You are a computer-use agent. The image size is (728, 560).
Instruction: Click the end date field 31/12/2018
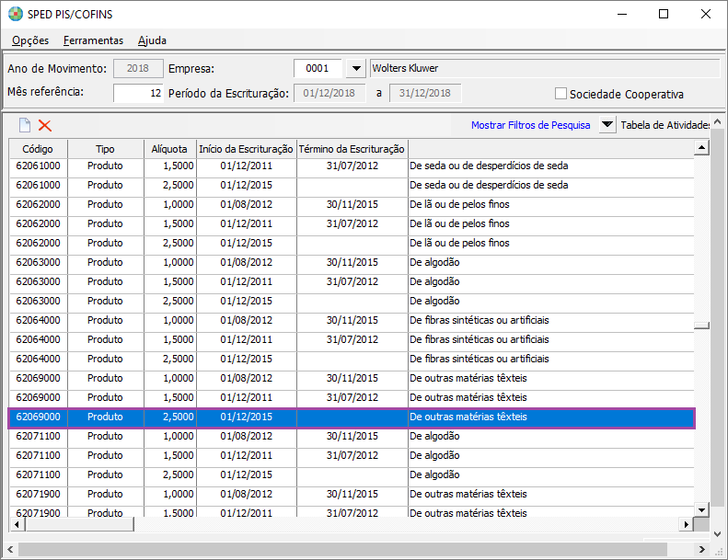pos(425,93)
